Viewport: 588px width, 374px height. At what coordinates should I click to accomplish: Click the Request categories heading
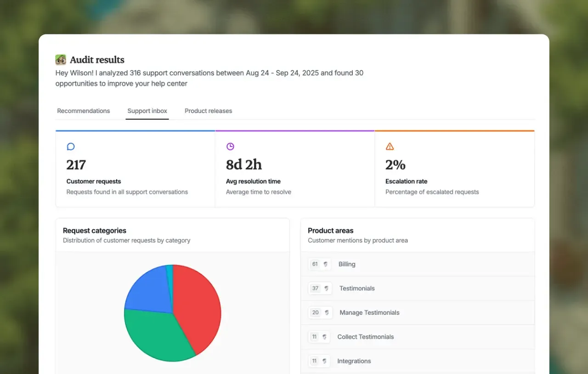point(95,231)
